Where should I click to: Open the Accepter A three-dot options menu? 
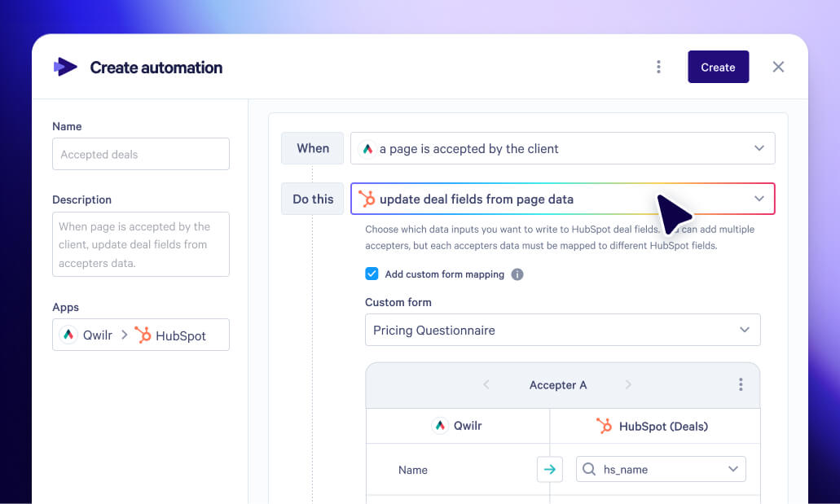pyautogui.click(x=741, y=384)
